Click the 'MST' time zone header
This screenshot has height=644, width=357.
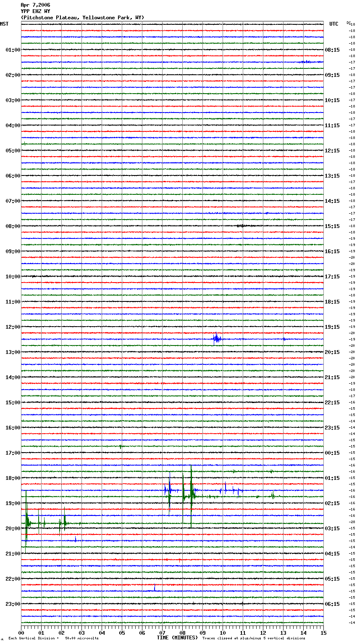[4, 24]
